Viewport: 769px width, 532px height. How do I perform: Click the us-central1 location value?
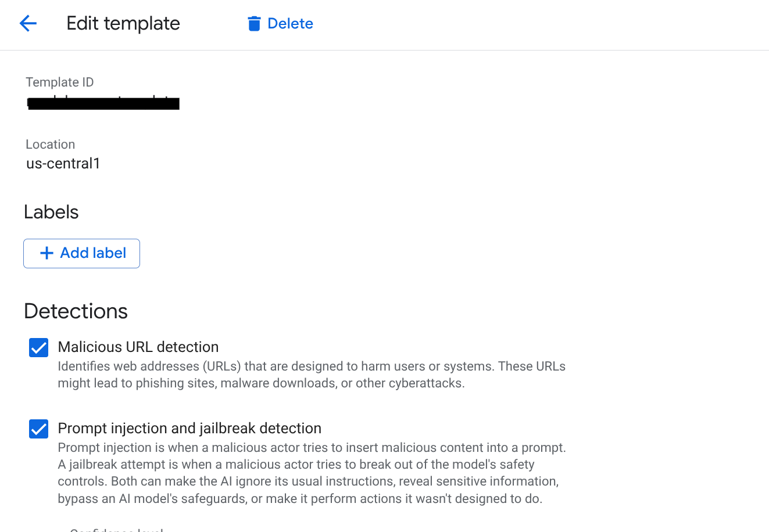click(63, 164)
